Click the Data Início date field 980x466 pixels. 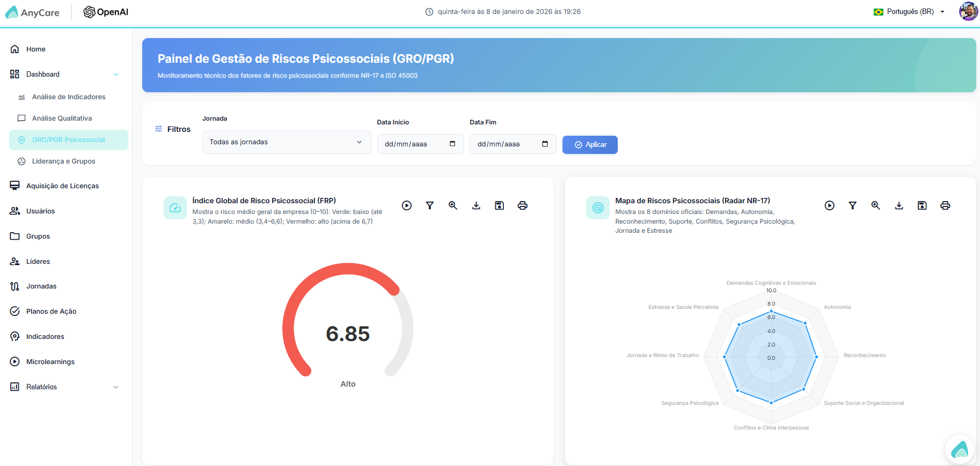420,144
